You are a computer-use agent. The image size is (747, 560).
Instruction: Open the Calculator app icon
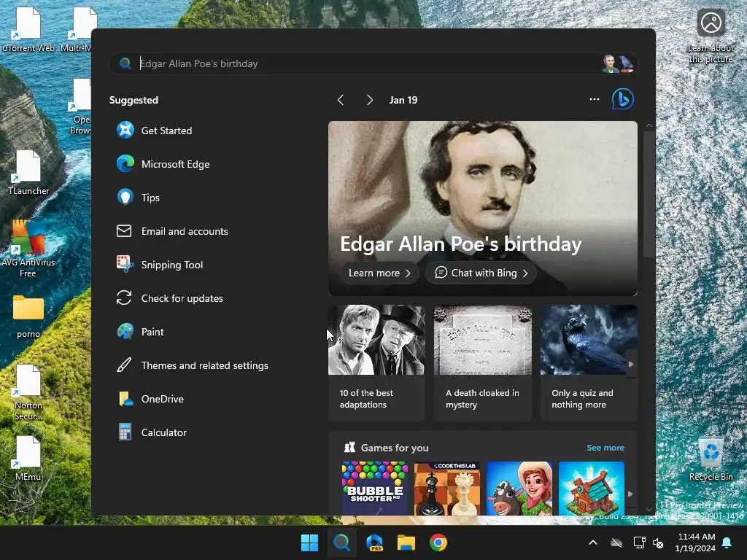coord(125,432)
